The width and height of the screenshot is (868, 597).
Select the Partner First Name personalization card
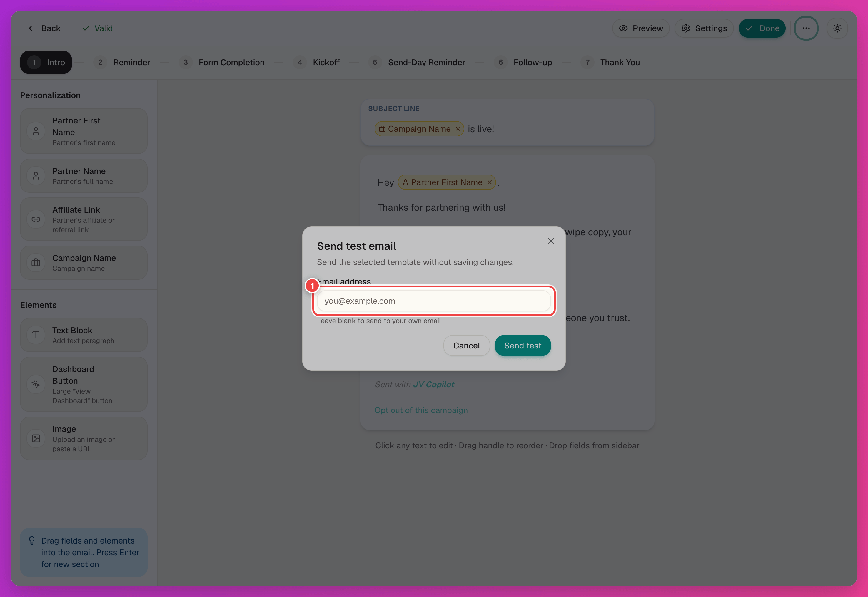(84, 131)
